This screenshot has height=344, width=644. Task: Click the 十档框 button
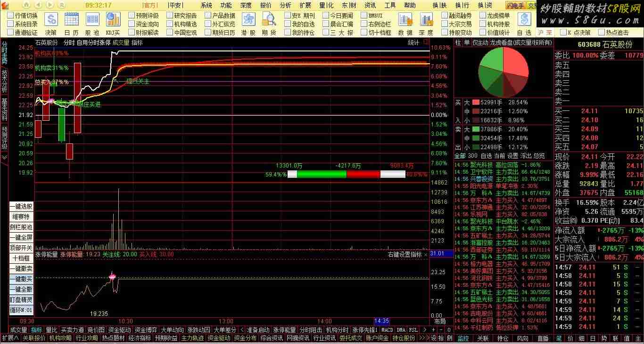pyautogui.click(x=22, y=258)
